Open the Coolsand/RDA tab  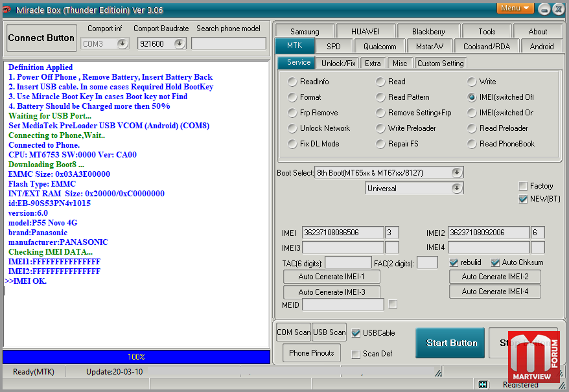[487, 47]
